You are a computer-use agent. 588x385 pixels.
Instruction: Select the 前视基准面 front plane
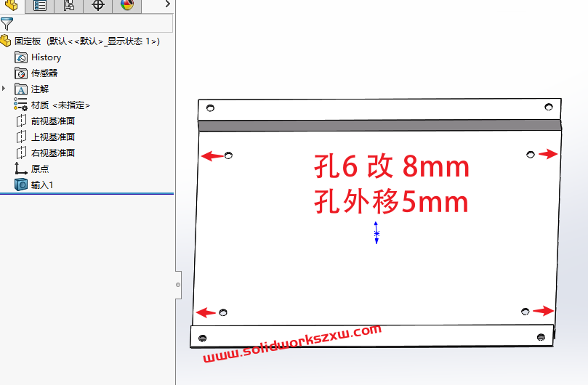point(52,121)
